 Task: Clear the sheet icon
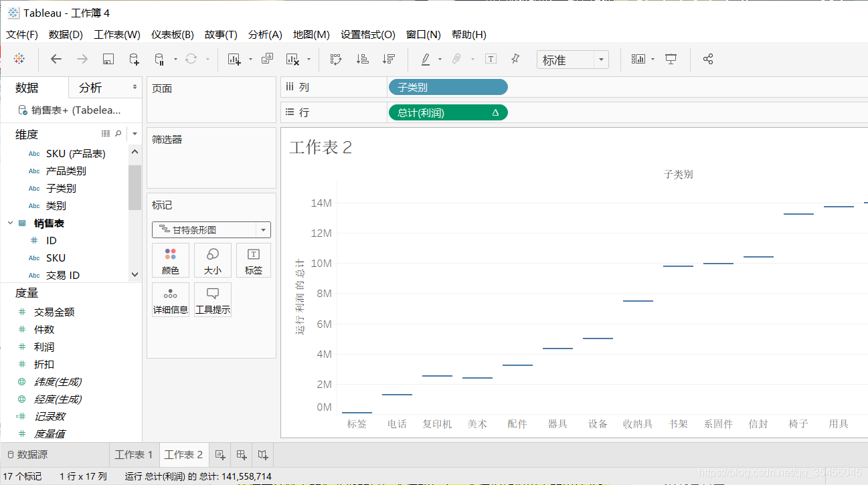(292, 59)
